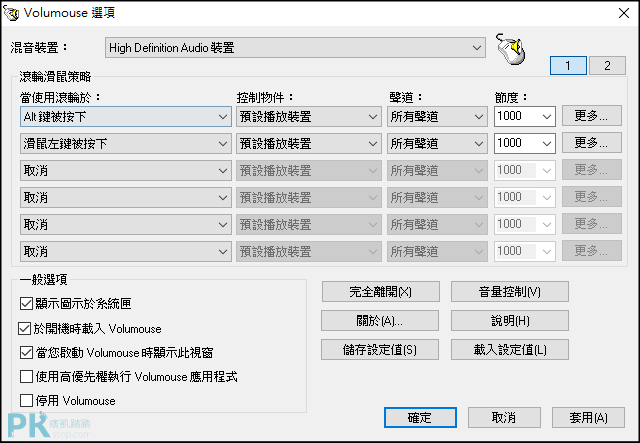Viewport: 640px width, 443px height.
Task: Open 控制物件 dropdown in Alt 鍵 row
Action: (x=309, y=117)
